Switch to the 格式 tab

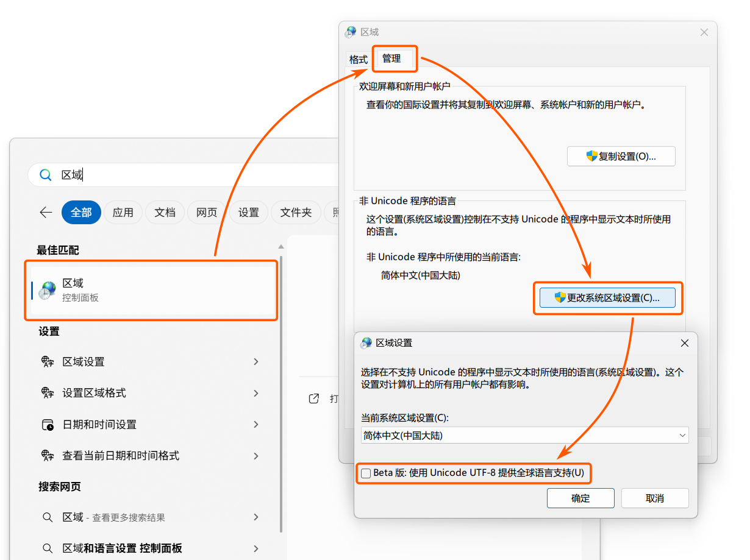point(359,59)
